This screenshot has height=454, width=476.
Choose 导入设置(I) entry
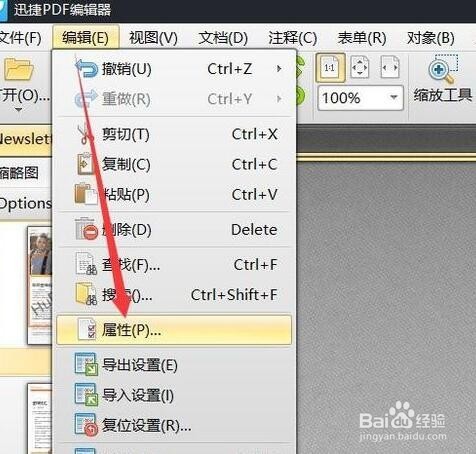tap(175, 396)
